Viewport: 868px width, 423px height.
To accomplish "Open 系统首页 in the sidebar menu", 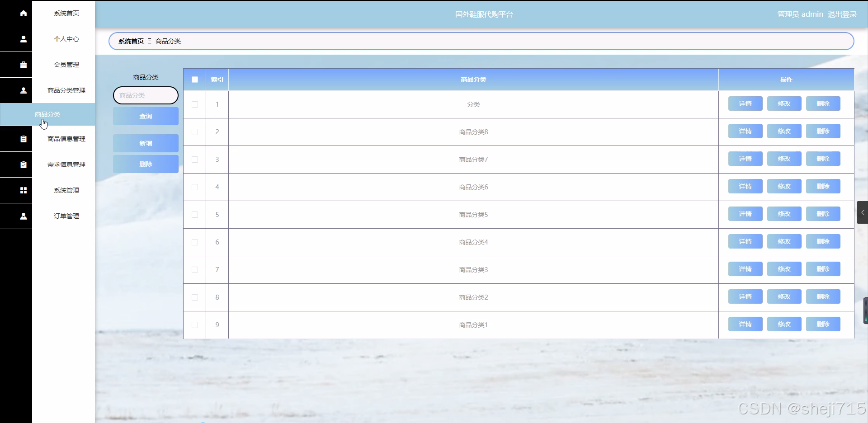I will pyautogui.click(x=66, y=13).
